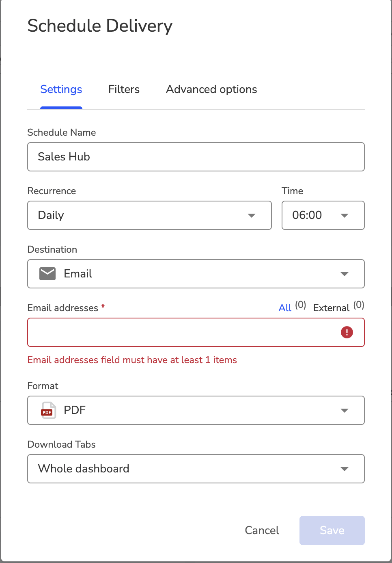
Task: Open the Recurrence dropdown arrow
Action: [252, 215]
